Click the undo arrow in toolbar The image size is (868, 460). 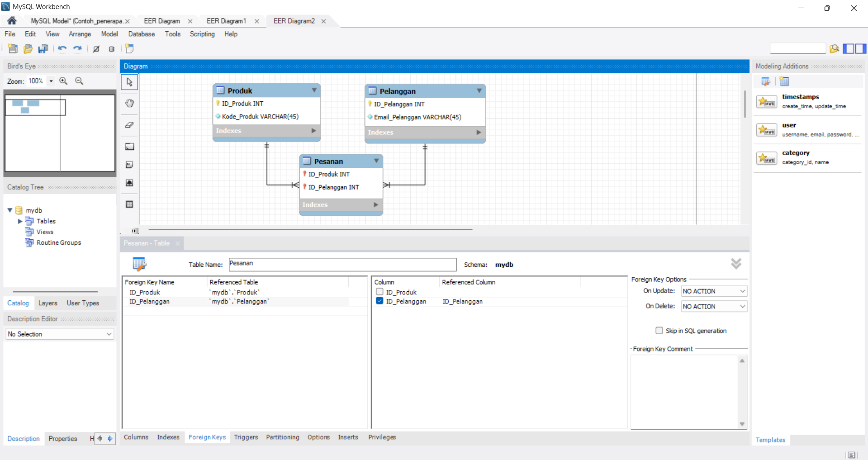[62, 49]
